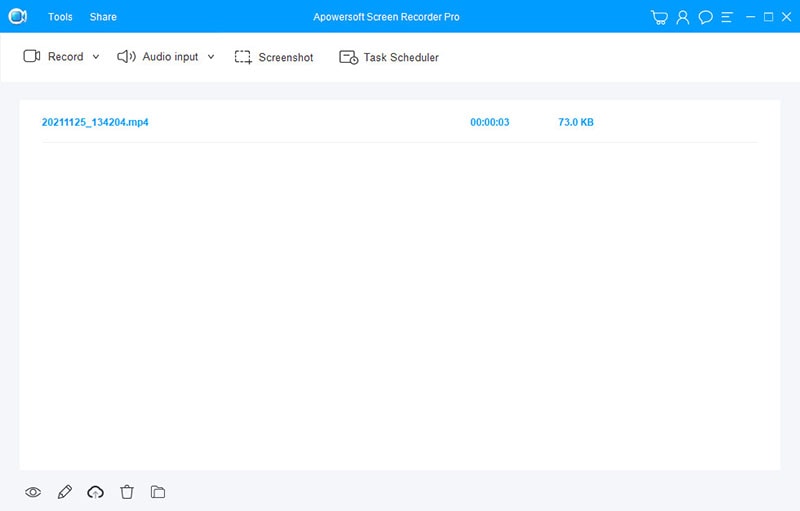Open the Task Scheduler
The image size is (800, 511).
[401, 57]
